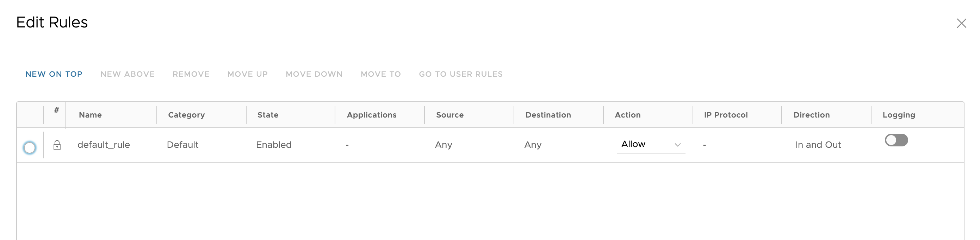Image resolution: width=980 pixels, height=240 pixels.
Task: Click the Category column header
Action: click(x=186, y=115)
